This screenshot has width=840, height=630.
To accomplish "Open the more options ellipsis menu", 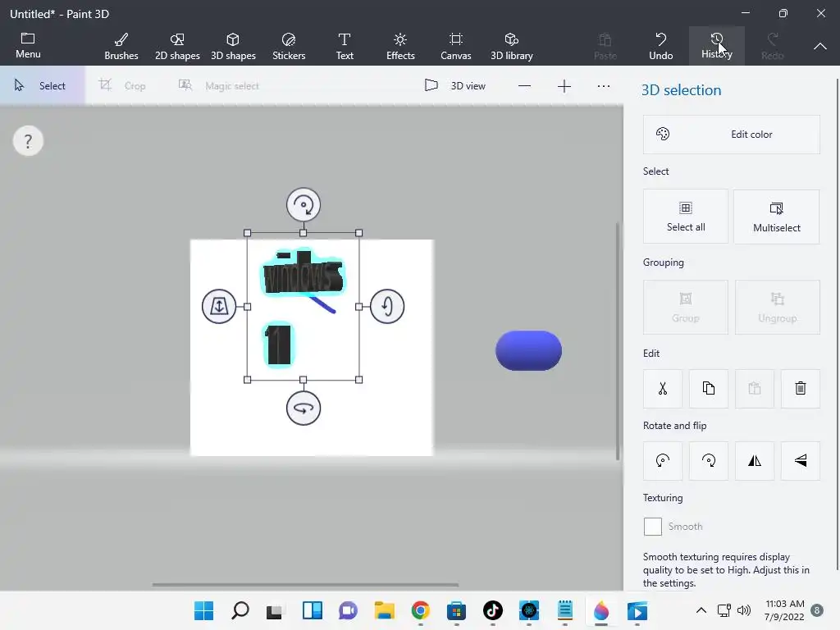I will click(x=604, y=85).
